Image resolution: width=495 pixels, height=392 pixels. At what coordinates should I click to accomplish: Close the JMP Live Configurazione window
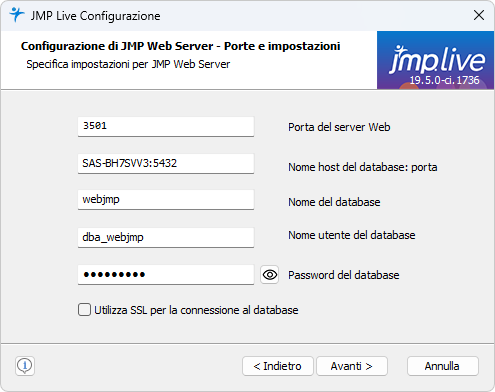click(x=479, y=15)
